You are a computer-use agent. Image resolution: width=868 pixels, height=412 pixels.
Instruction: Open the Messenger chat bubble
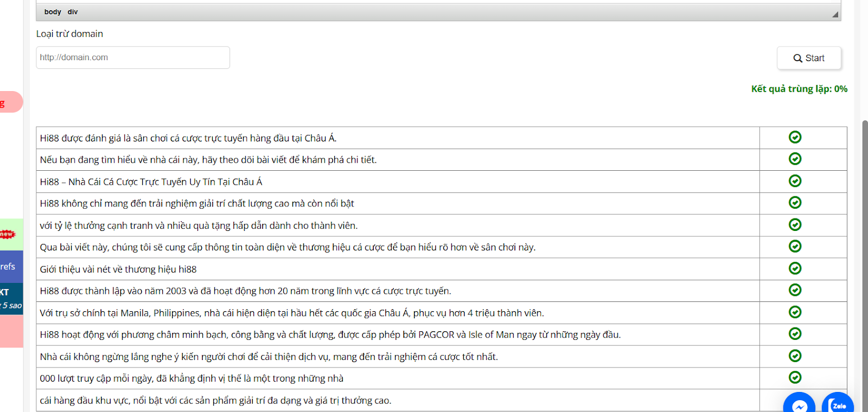coord(799,402)
